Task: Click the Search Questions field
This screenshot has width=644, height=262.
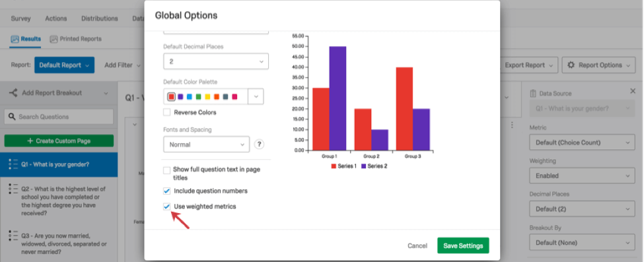Action: [x=59, y=117]
